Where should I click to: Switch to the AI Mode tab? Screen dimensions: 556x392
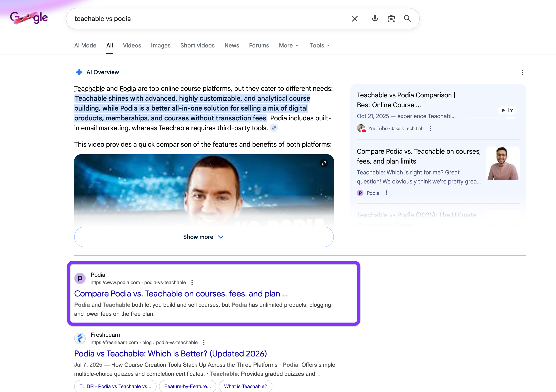[x=85, y=46]
